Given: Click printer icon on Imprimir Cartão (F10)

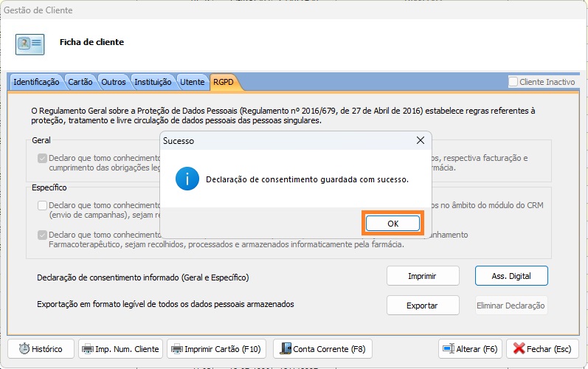Looking at the screenshot, I should (x=176, y=349).
